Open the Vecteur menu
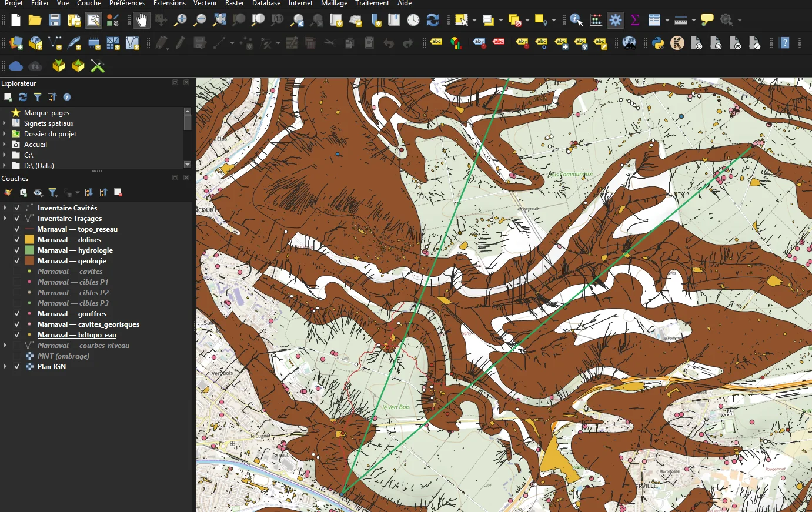Viewport: 812px width, 512px height. click(205, 4)
